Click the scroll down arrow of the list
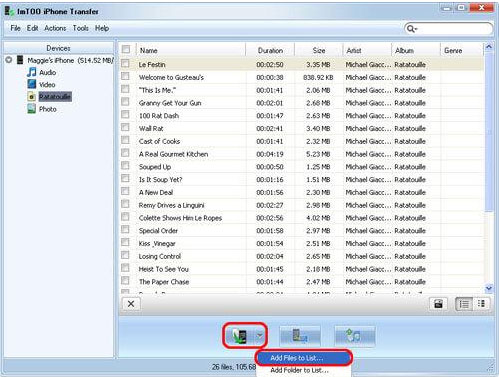The width and height of the screenshot is (499, 377). click(x=489, y=288)
